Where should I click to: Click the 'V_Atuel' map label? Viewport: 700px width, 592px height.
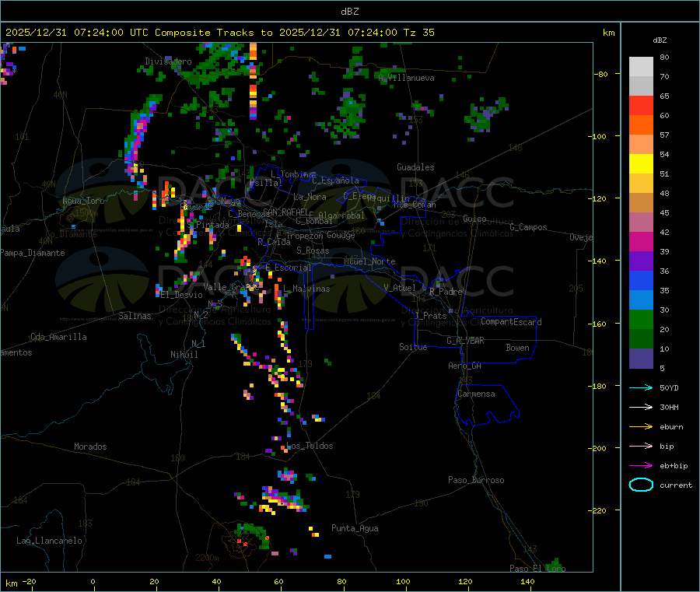click(400, 288)
